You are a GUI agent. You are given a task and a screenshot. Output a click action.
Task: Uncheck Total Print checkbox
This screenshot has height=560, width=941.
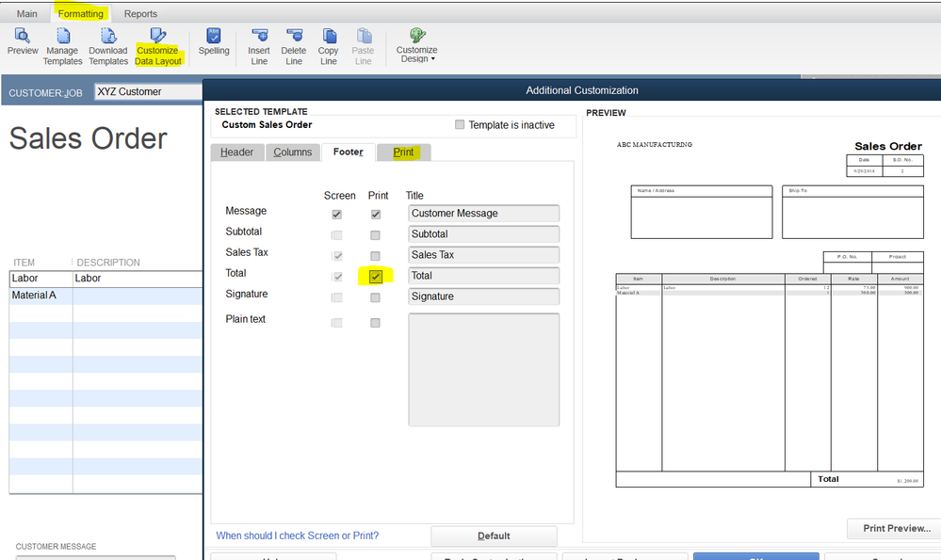376,277
